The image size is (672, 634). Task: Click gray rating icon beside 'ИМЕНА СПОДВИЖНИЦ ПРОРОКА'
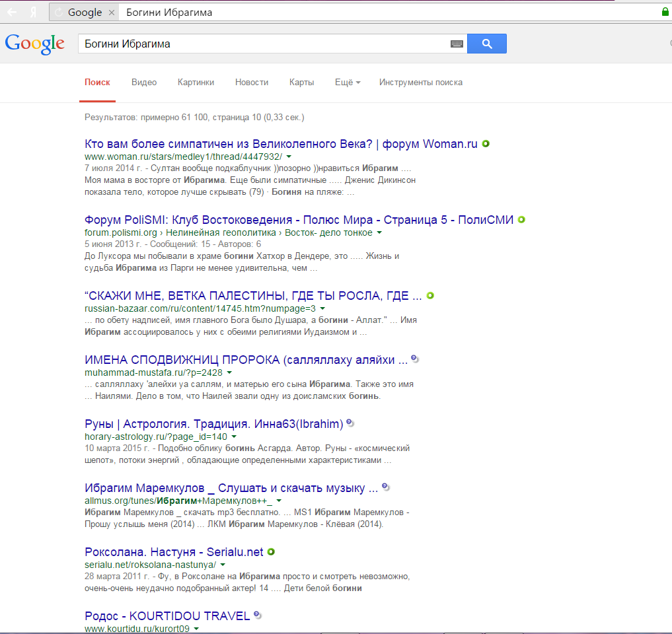point(414,359)
